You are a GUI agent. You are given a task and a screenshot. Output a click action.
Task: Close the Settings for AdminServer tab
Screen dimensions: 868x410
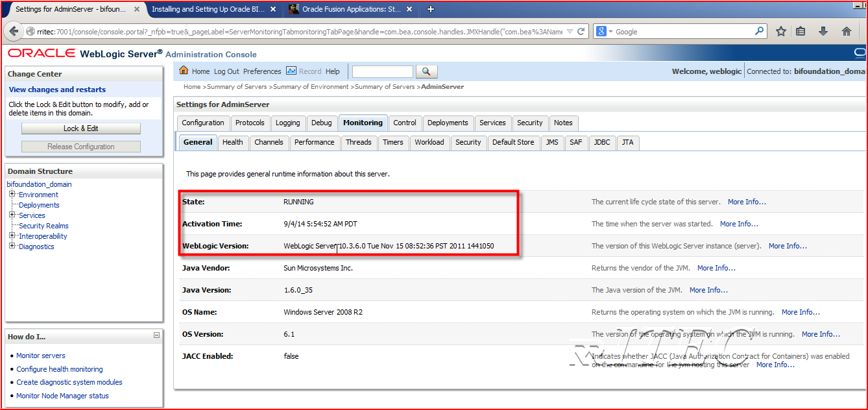pos(136,9)
